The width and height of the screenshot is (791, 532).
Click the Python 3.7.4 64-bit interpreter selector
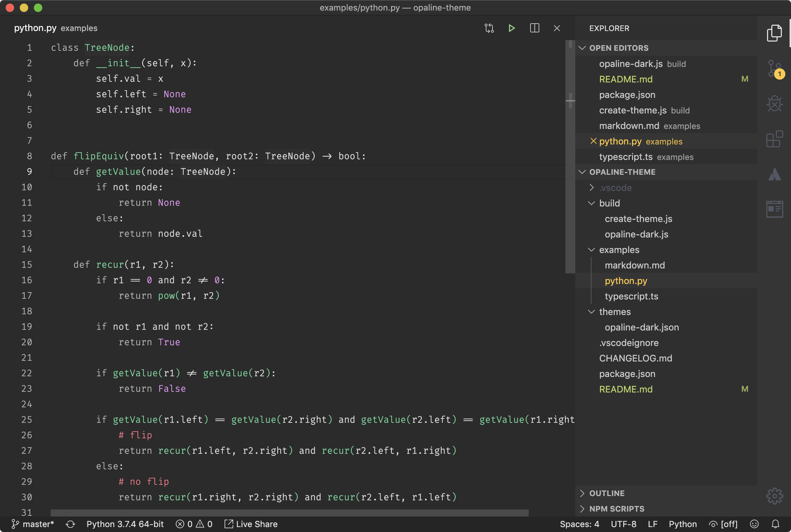(125, 524)
